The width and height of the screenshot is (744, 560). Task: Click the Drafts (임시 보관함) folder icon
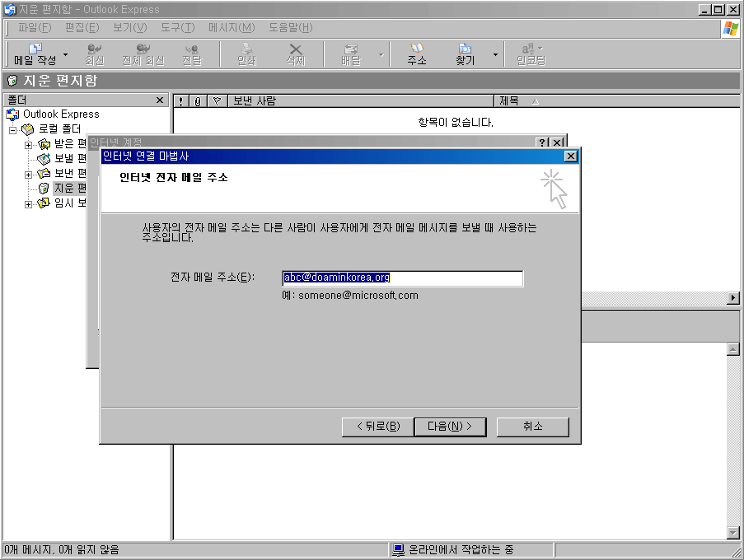point(44,203)
